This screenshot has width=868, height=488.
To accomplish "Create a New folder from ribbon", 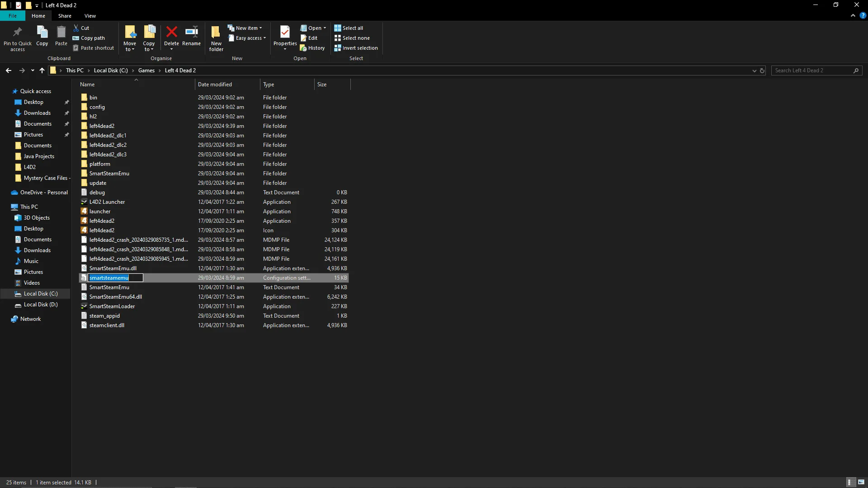I will [x=216, y=38].
